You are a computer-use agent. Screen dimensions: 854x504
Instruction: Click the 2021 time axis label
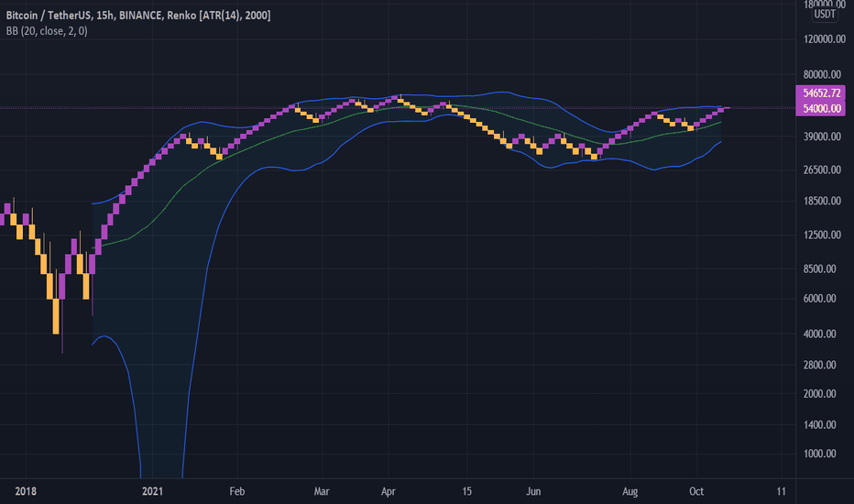pos(152,491)
